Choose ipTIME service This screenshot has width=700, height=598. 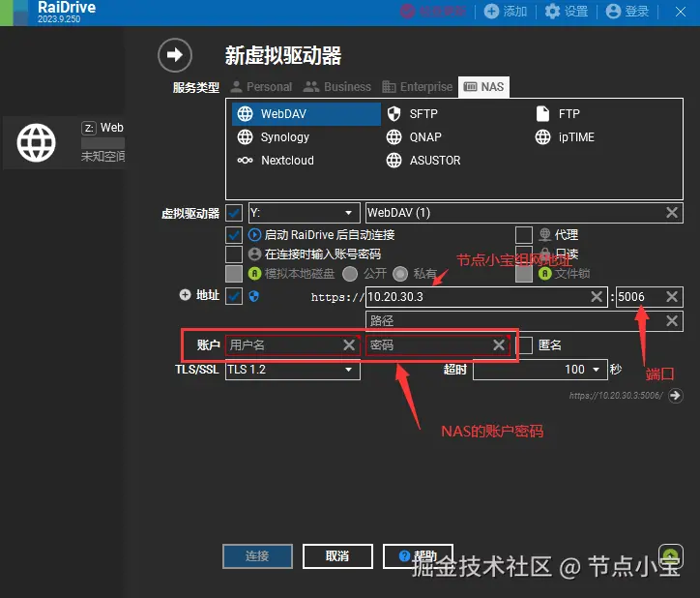(565, 137)
